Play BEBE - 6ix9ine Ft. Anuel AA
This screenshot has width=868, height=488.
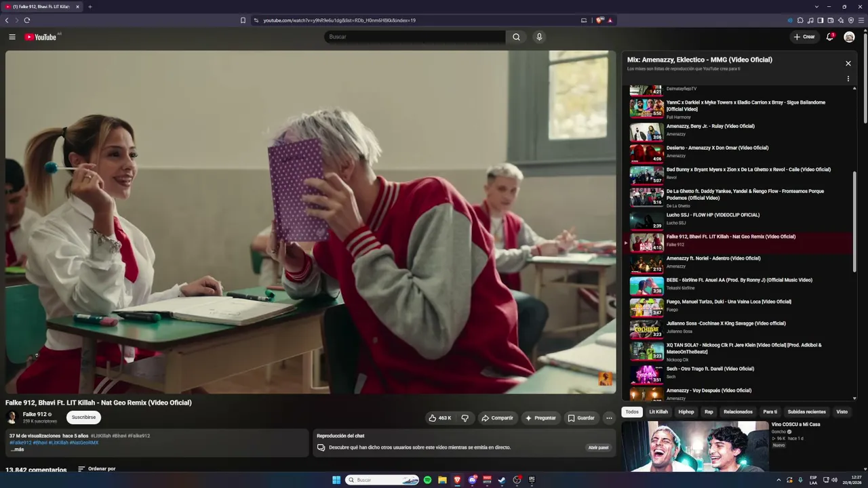click(739, 284)
